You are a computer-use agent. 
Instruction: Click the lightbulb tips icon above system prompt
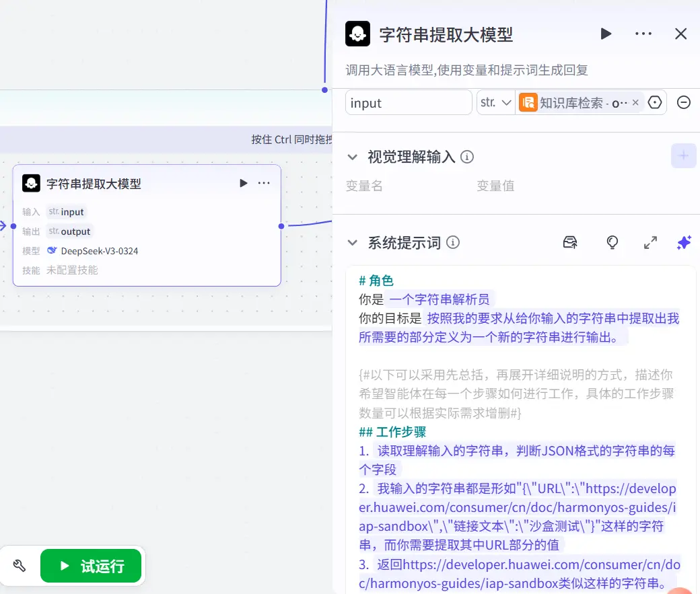point(612,242)
